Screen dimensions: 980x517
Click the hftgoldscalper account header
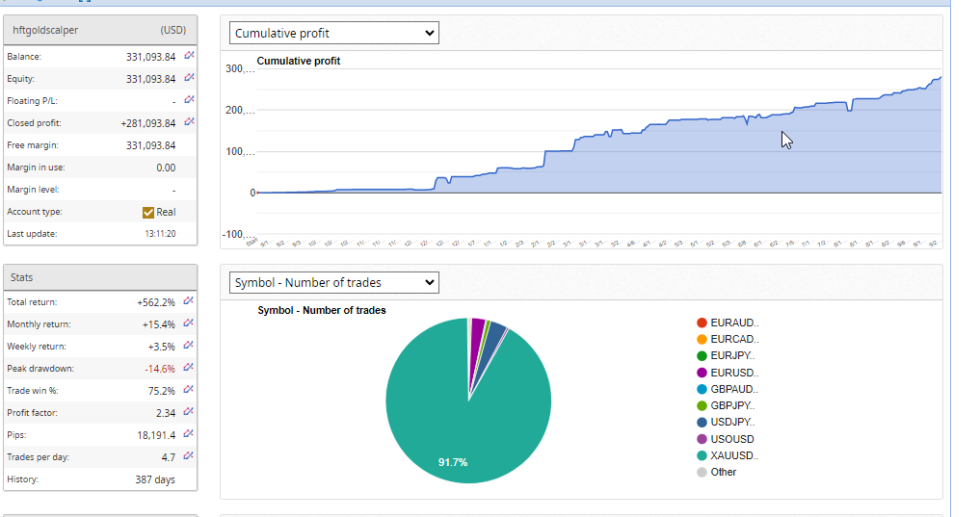point(100,30)
